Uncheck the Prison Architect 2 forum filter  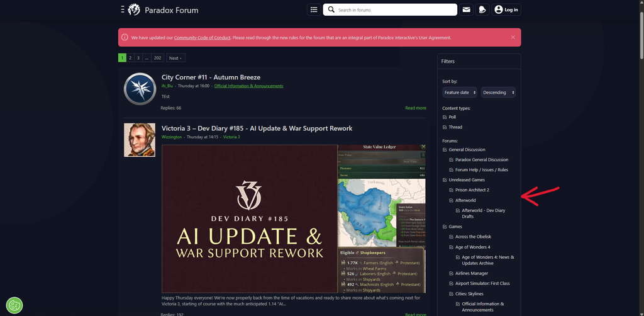pos(452,190)
